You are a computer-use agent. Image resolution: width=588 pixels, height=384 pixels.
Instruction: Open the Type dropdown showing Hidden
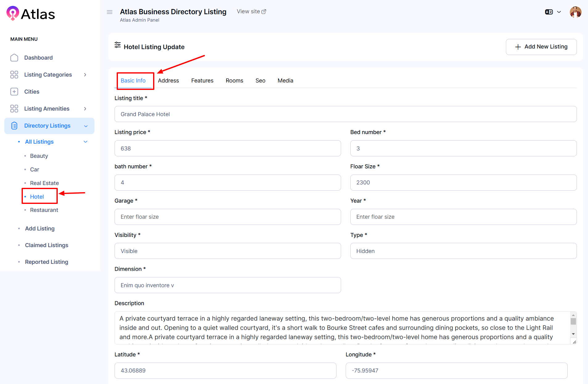point(463,251)
